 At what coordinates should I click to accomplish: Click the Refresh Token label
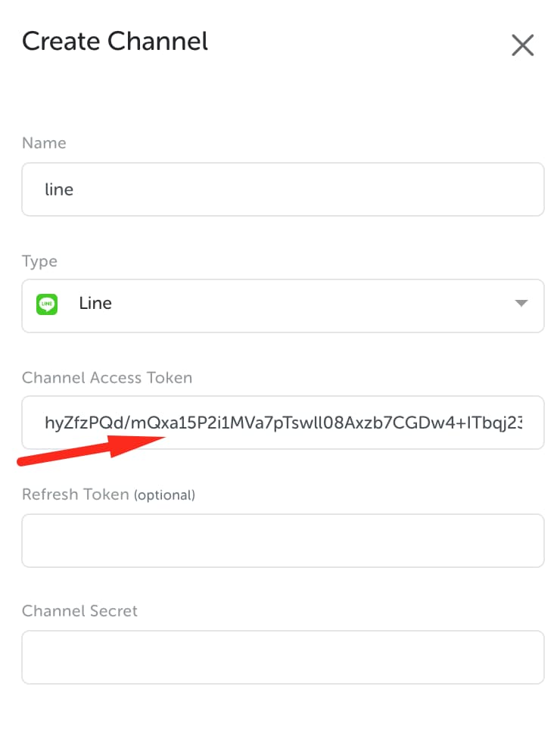point(76,494)
